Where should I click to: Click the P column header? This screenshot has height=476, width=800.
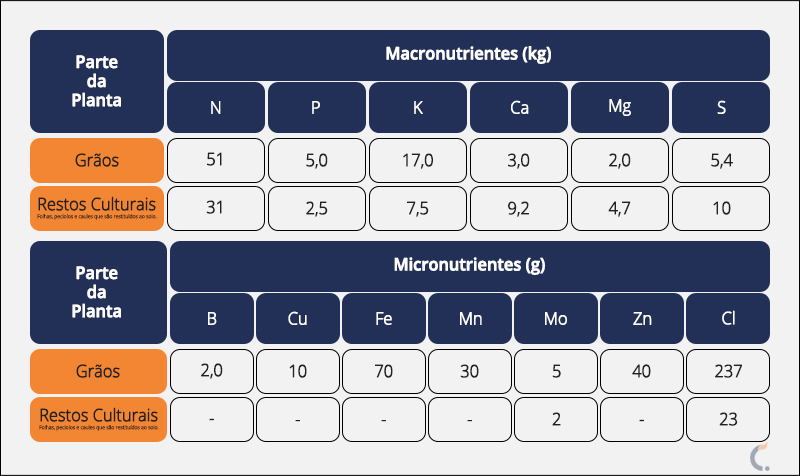tap(316, 107)
